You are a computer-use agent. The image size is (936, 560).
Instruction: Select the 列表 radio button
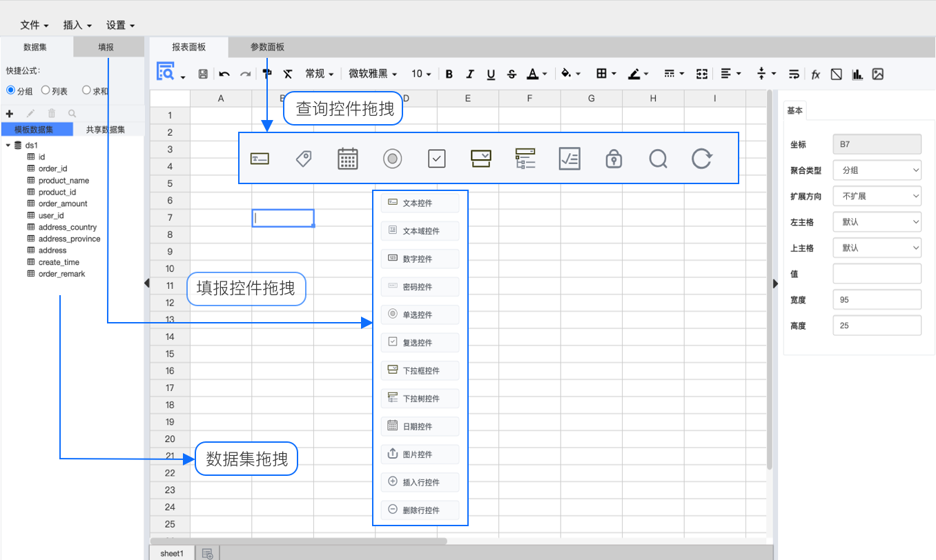pos(46,90)
